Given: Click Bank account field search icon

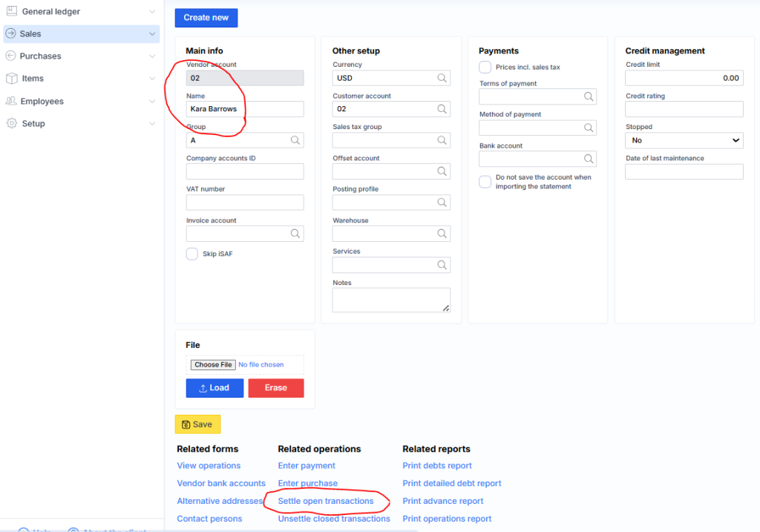Looking at the screenshot, I should 589,160.
